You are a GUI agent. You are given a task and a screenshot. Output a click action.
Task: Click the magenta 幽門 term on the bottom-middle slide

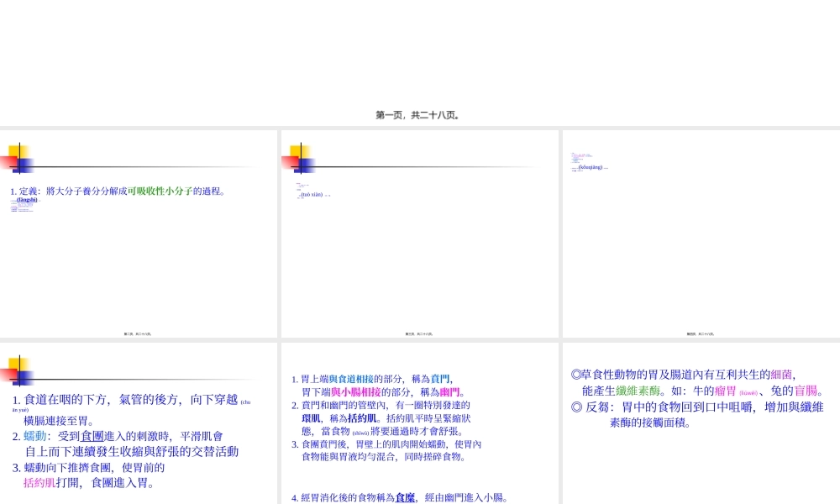coord(451,391)
